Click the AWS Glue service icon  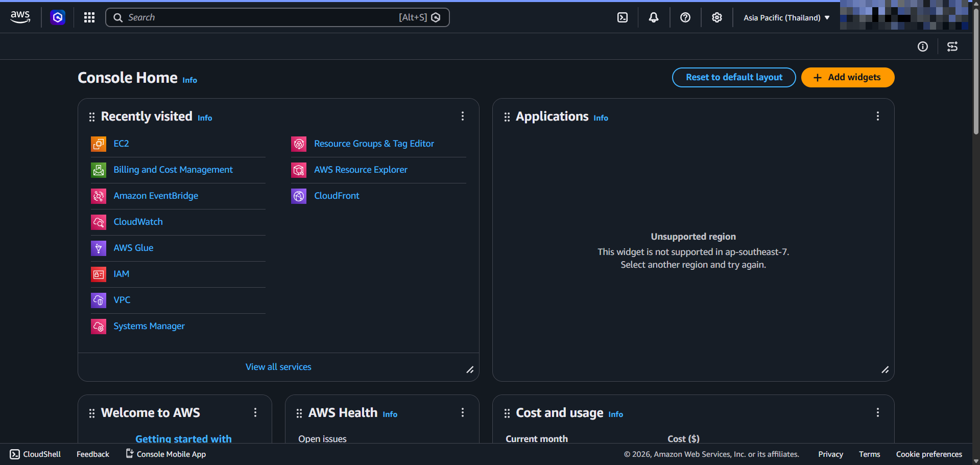(x=99, y=248)
